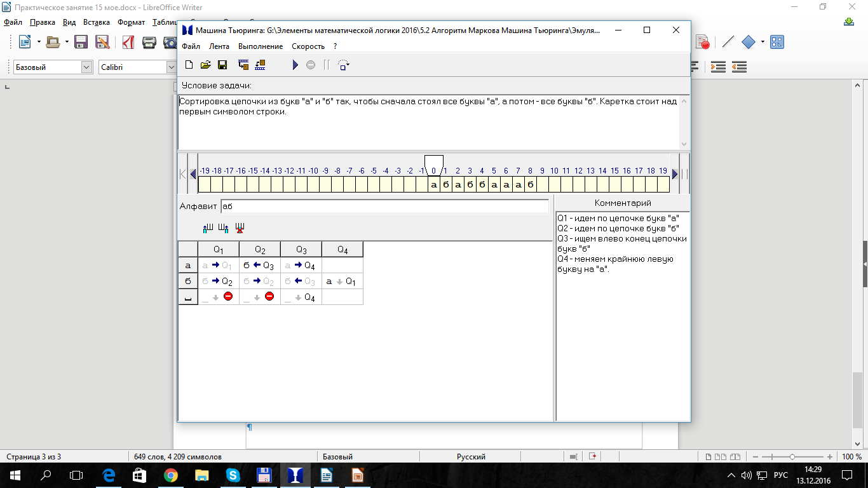The image size is (868, 488).
Task: Select the Q4 column header
Action: coord(342,250)
